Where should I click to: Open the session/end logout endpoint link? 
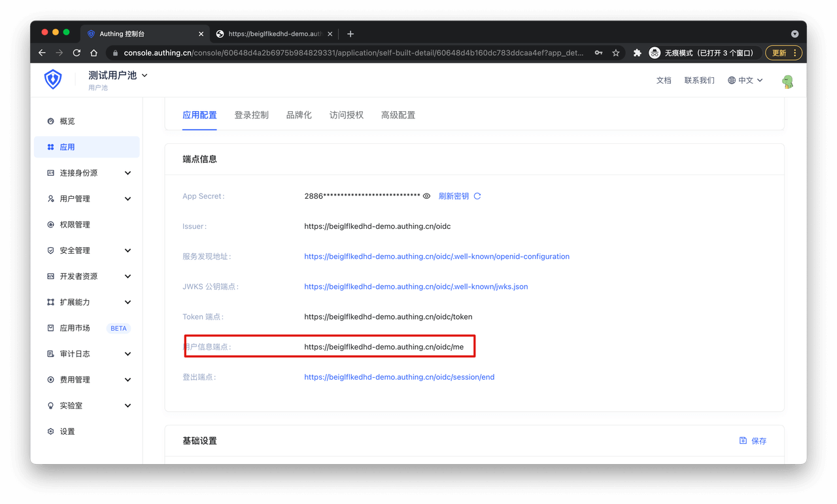click(x=400, y=377)
